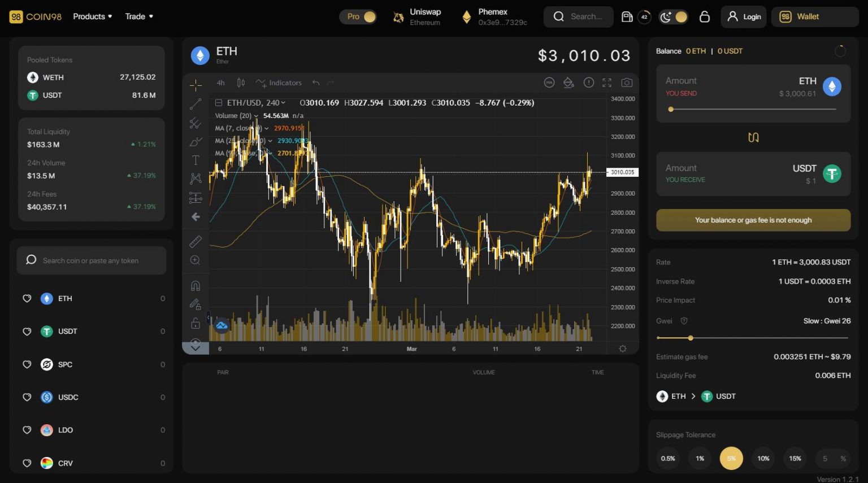Take a chart screenshot with the camera icon
The height and width of the screenshot is (483, 868).
[627, 82]
